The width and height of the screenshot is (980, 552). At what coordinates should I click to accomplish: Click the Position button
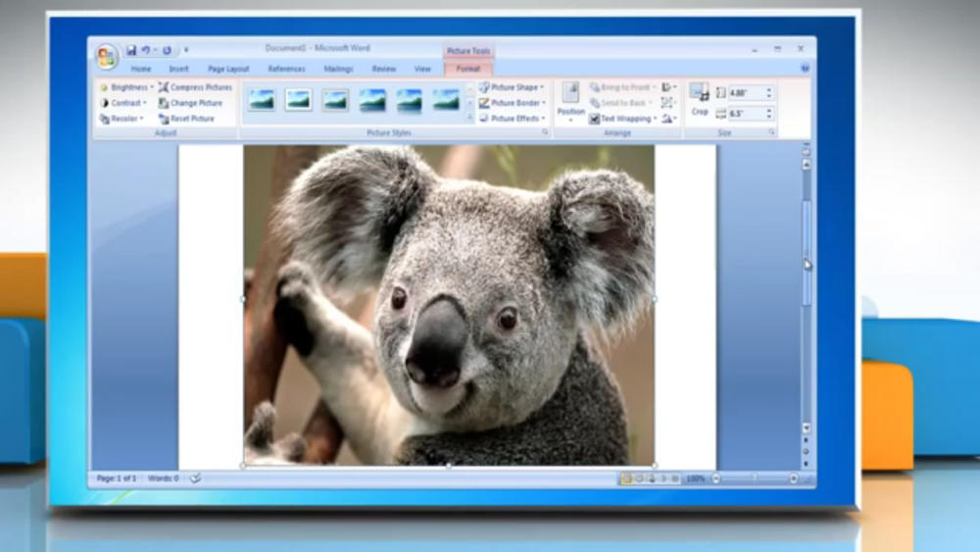[570, 101]
